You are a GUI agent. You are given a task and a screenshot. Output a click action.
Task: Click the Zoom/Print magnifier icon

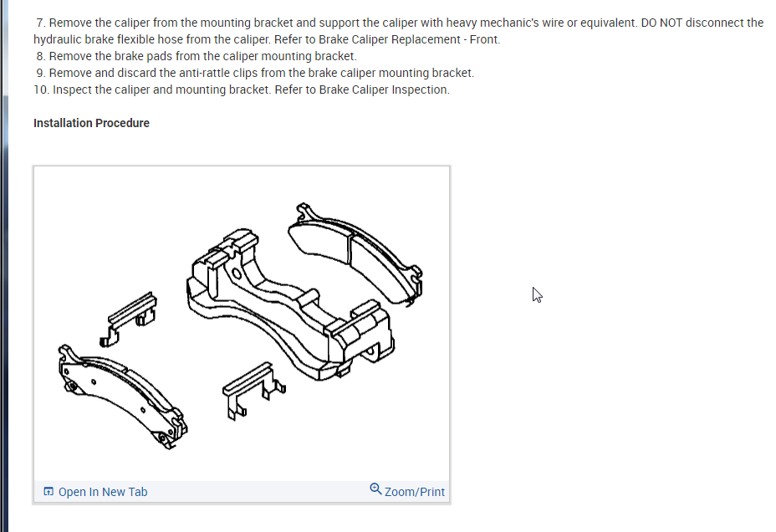[375, 489]
